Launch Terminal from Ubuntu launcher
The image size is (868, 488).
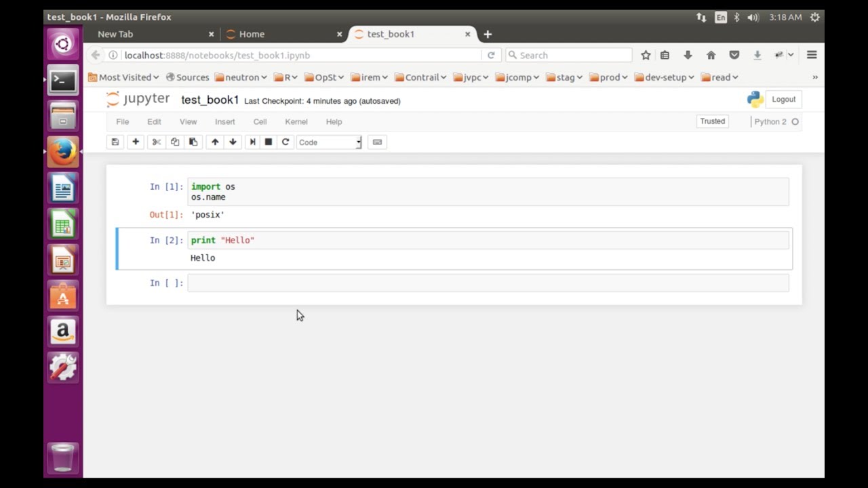63,81
